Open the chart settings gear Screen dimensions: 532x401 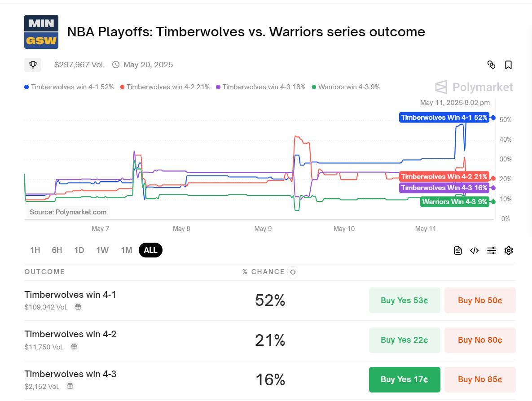coord(508,251)
